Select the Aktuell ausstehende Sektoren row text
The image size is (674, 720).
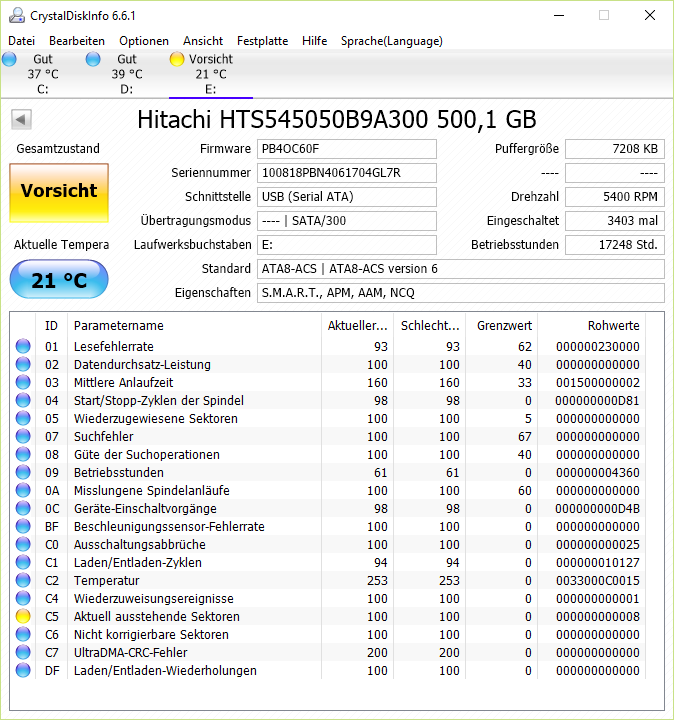157,616
